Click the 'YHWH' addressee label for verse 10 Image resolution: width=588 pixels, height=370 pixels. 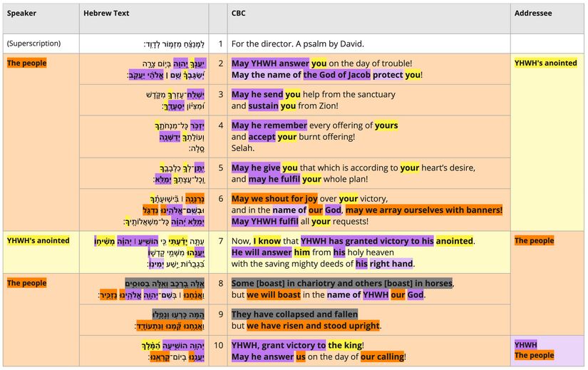coord(525,345)
